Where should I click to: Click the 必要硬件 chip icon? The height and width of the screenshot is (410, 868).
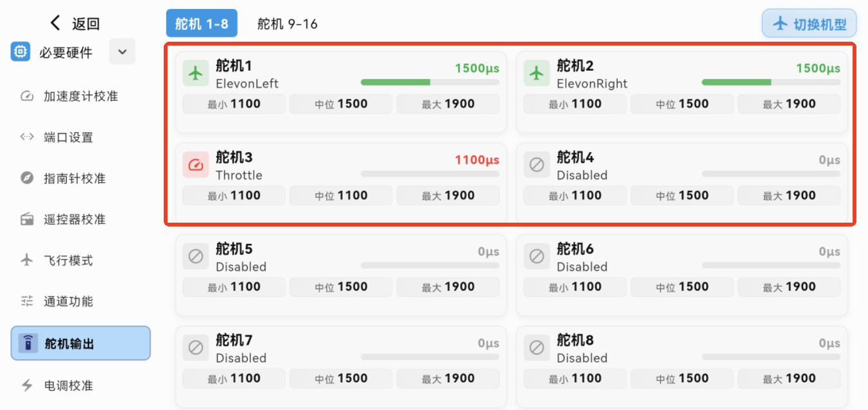(x=21, y=52)
